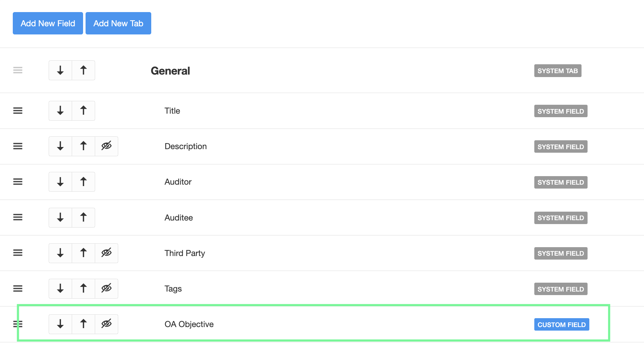
Task: Move the General tab down
Action: tap(60, 70)
